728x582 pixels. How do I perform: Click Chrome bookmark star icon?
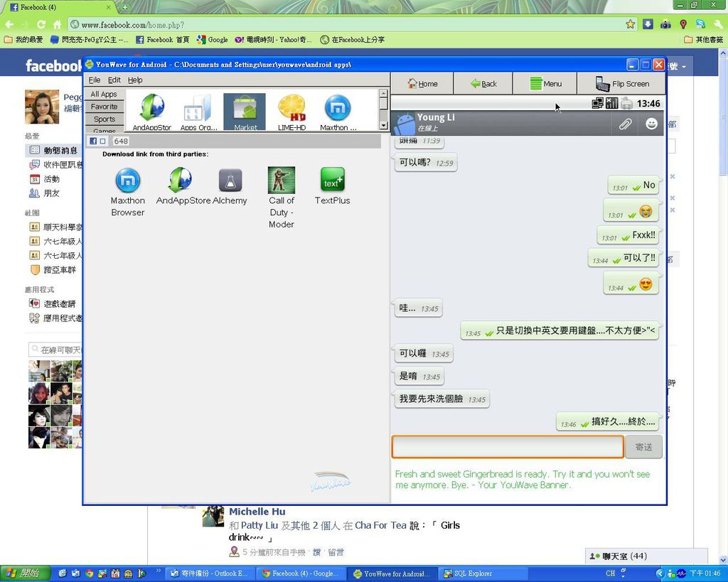click(x=630, y=24)
